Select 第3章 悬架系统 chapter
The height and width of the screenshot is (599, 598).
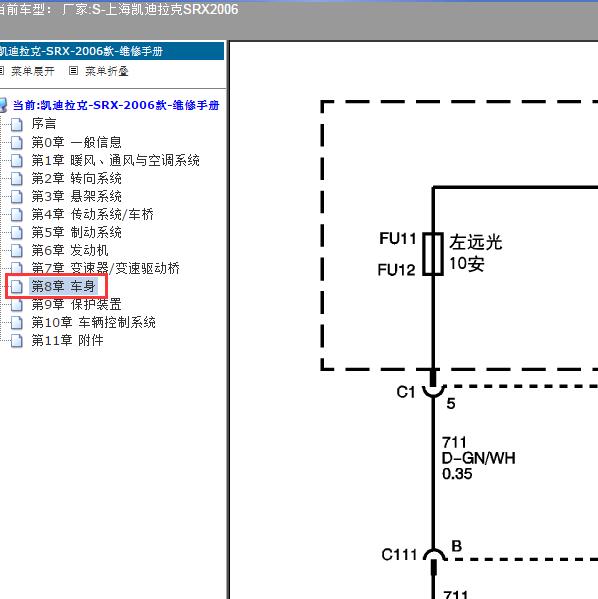(x=76, y=196)
